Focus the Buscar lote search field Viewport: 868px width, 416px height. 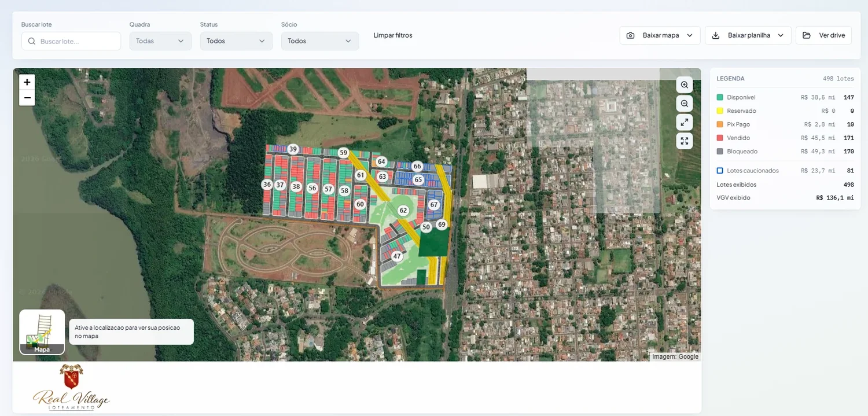pyautogui.click(x=71, y=41)
